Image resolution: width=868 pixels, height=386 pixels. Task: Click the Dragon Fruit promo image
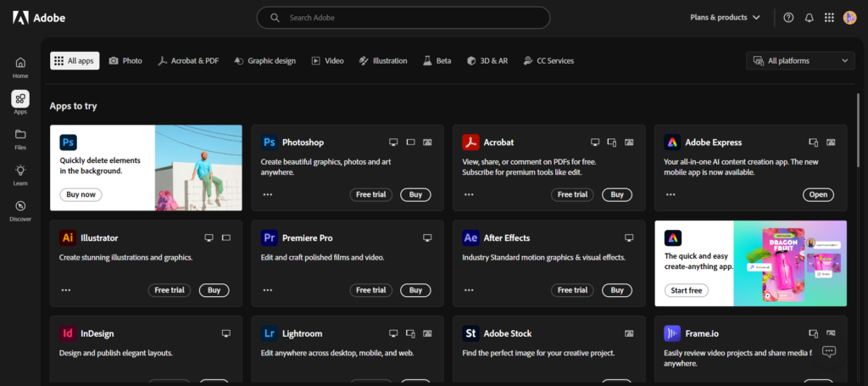[790, 264]
